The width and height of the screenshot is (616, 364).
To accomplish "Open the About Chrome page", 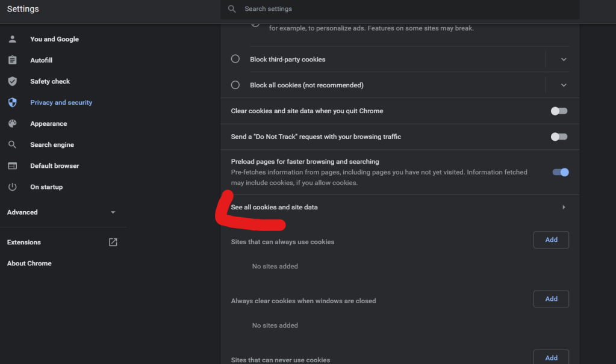I will (x=29, y=263).
